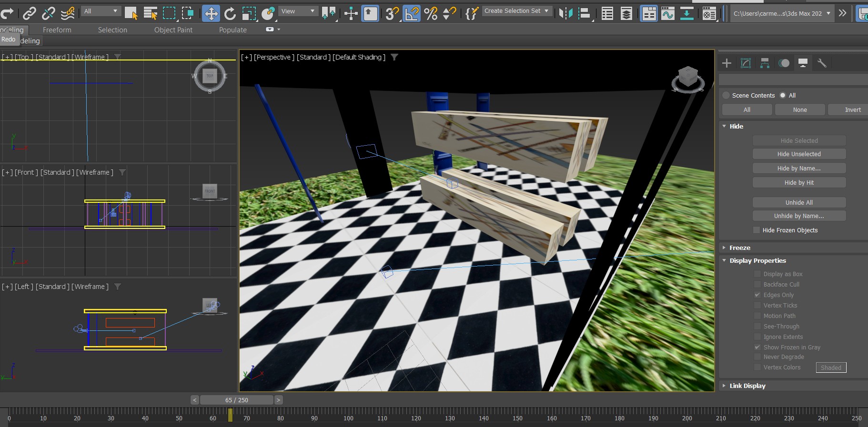868x427 pixels.
Task: Switch to the Hierarchy panel
Action: tap(765, 63)
